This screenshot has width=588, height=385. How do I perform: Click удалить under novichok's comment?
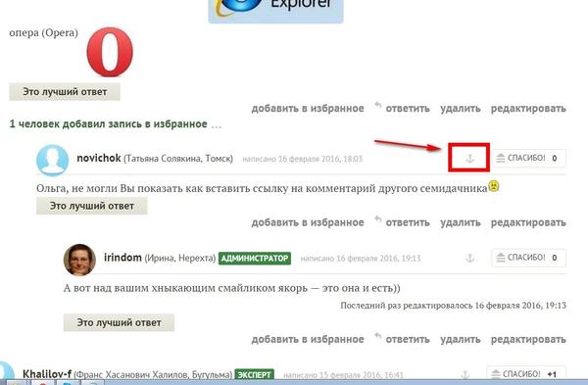(461, 222)
